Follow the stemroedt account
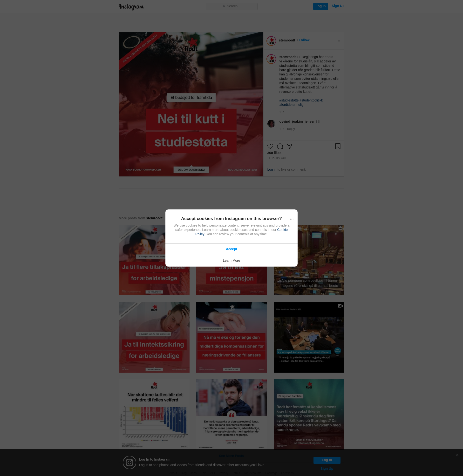The height and width of the screenshot is (476, 463). pyautogui.click(x=304, y=40)
